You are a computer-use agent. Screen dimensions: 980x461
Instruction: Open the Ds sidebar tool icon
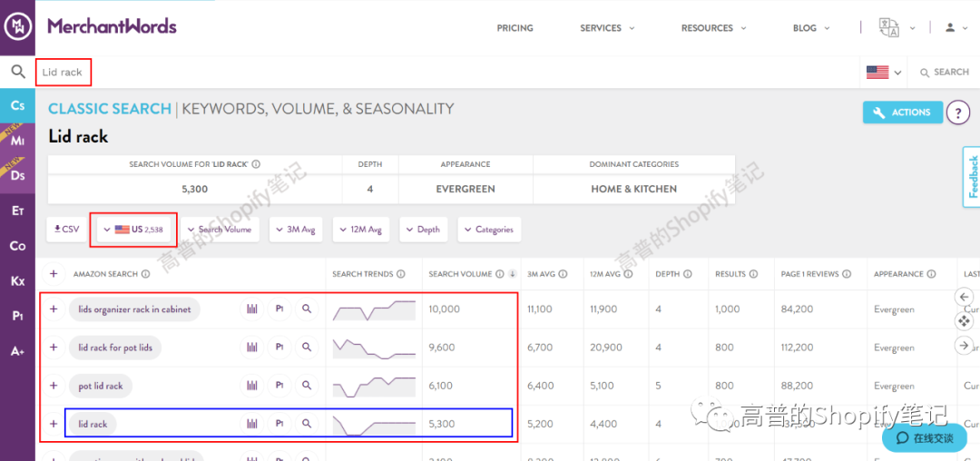17,175
